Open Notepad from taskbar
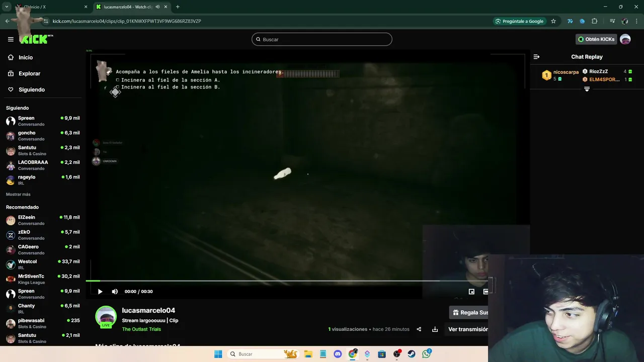This screenshot has width=644, height=362. click(323, 354)
